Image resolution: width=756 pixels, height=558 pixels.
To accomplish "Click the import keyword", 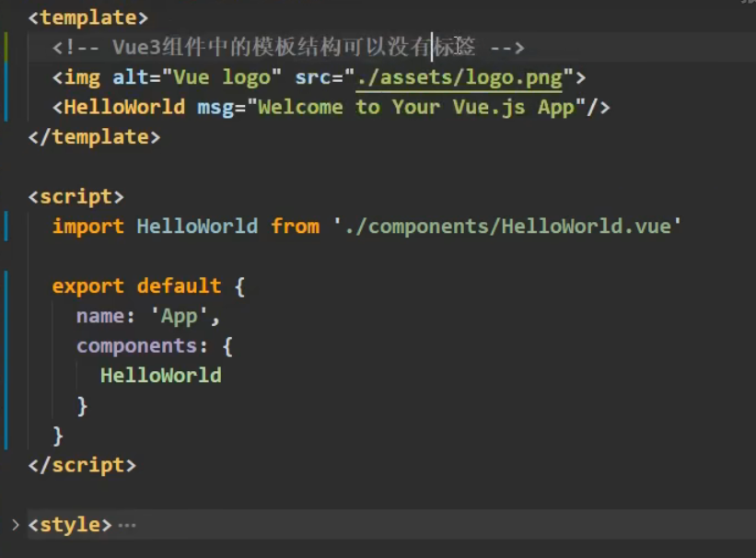I will coord(88,227).
